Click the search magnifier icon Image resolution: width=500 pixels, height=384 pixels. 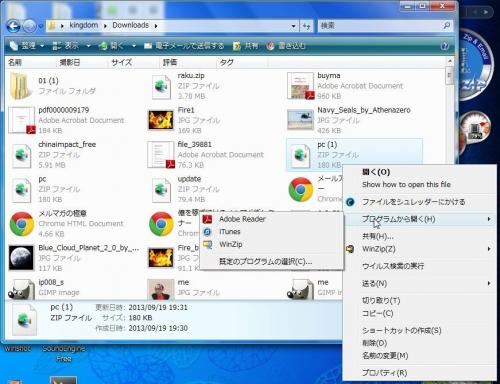(x=446, y=25)
